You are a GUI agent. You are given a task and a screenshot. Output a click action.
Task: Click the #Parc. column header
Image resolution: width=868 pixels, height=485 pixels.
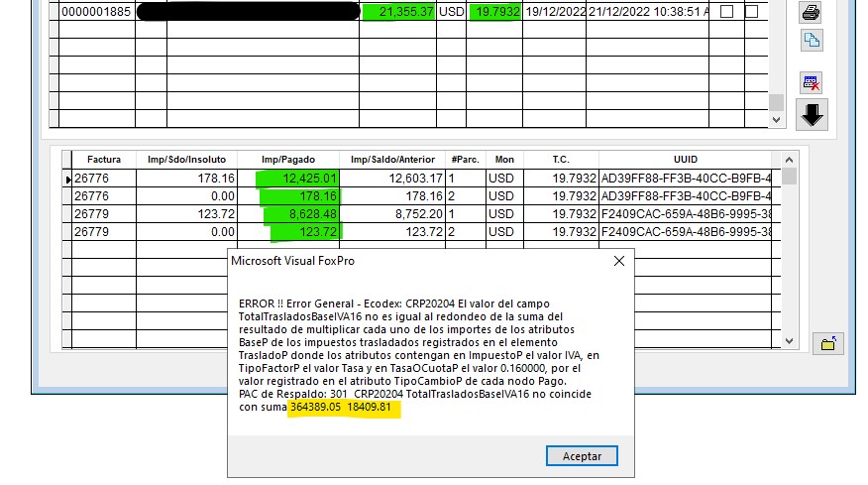click(466, 160)
